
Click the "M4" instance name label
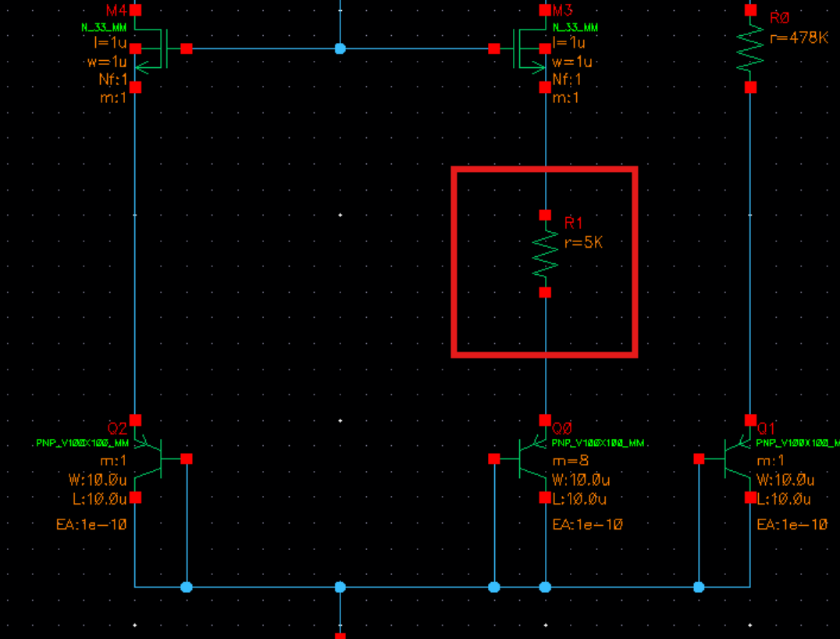(116, 9)
